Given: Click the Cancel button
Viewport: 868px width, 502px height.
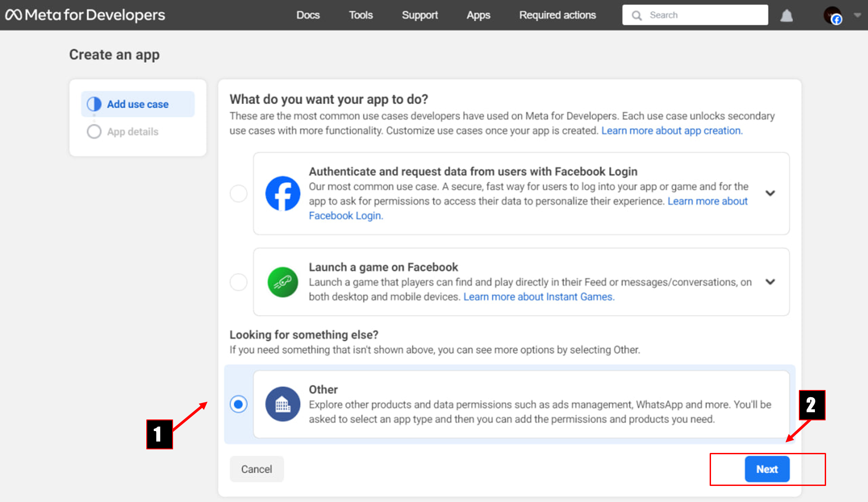Looking at the screenshot, I should coord(256,469).
